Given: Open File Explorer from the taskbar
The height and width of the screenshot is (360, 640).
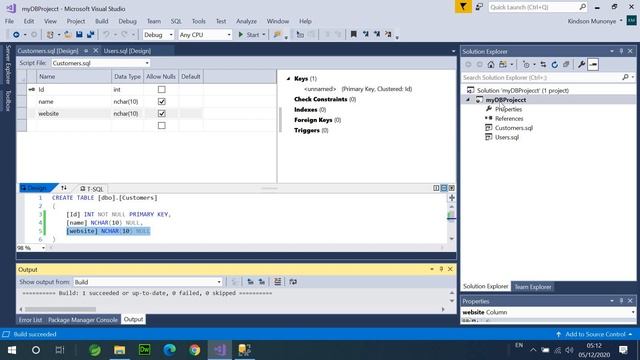Looking at the screenshot, I should click(x=120, y=350).
